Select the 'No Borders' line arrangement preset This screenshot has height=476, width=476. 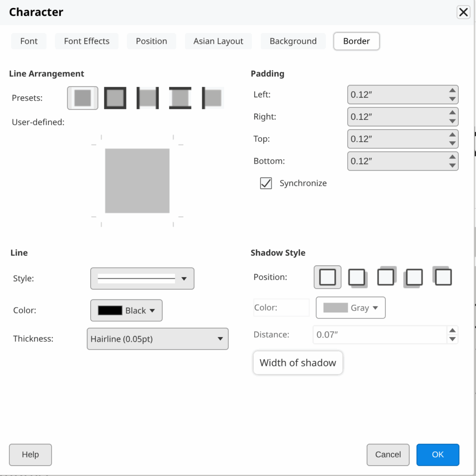[83, 98]
